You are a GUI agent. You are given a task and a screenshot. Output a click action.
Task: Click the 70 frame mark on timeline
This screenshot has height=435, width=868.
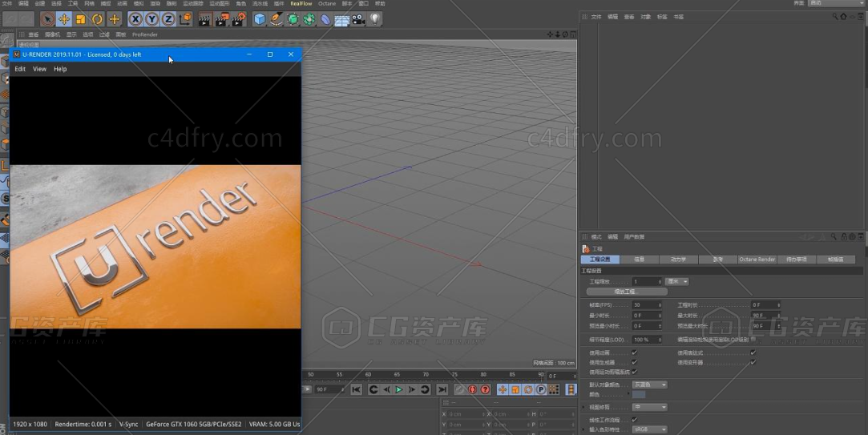[425, 375]
